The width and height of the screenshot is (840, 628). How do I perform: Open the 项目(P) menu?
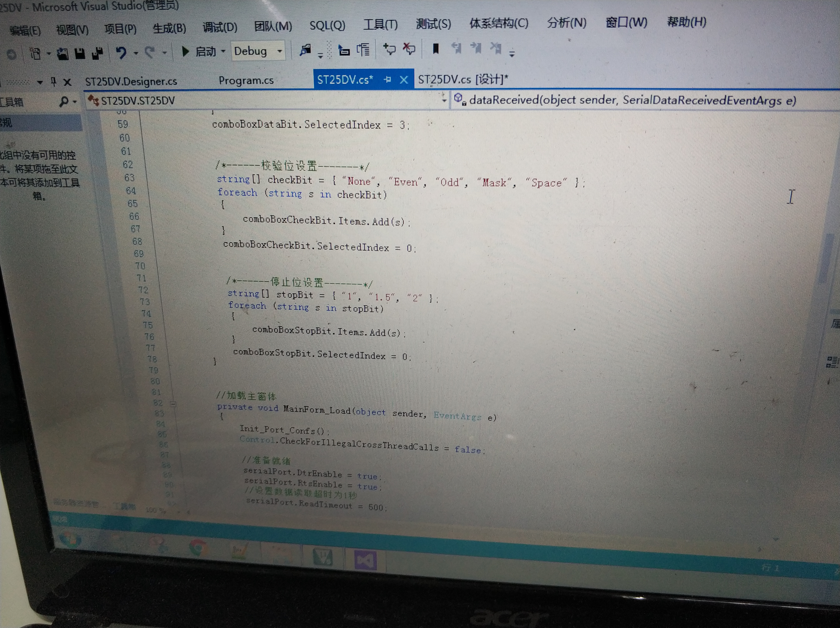[120, 29]
